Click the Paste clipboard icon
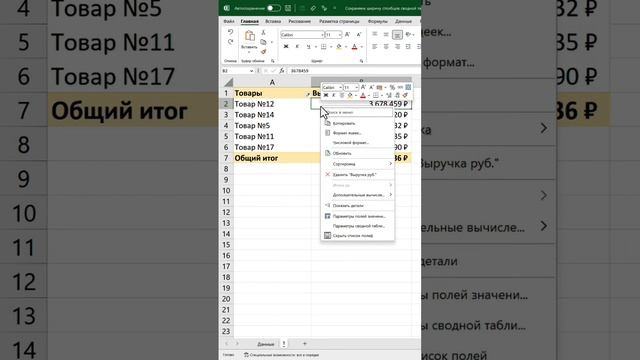The height and width of the screenshot is (360, 640). 249,36
